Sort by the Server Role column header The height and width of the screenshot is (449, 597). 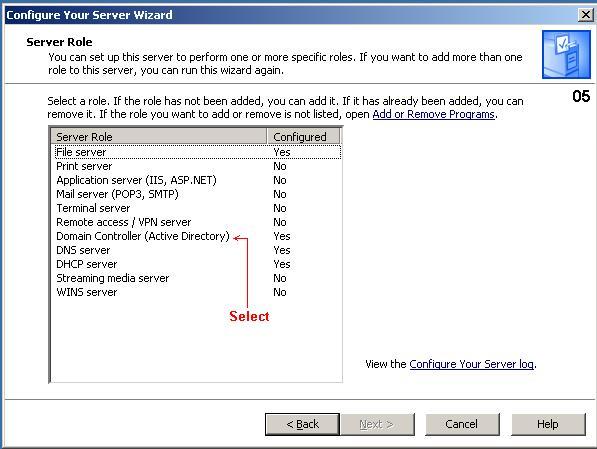point(159,136)
